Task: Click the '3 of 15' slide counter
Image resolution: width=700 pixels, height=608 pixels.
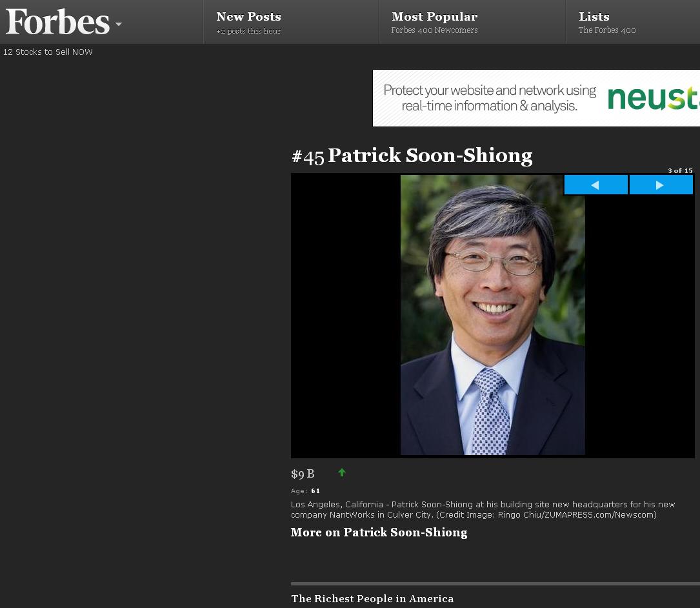Action: (x=680, y=170)
